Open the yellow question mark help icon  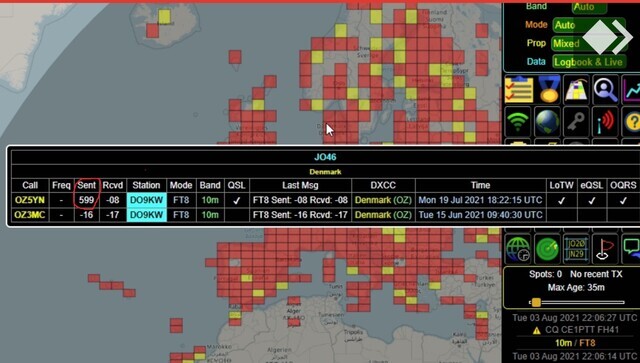[631, 121]
